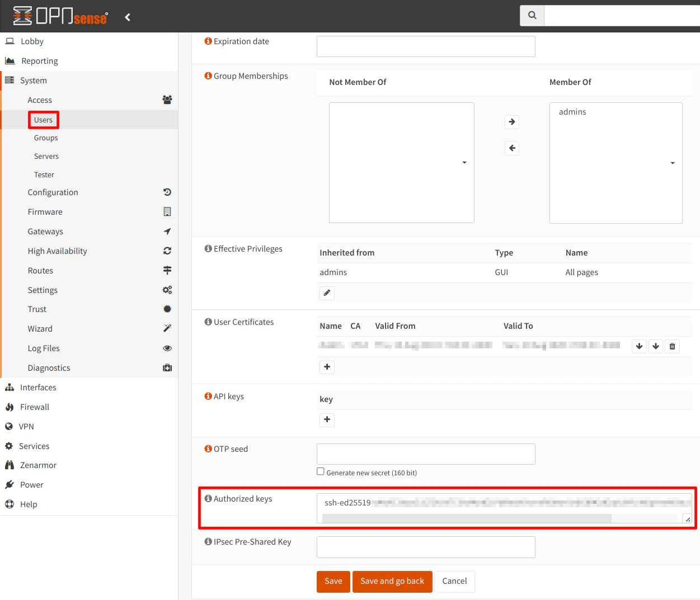
Task: Click the Save button
Action: tap(333, 582)
